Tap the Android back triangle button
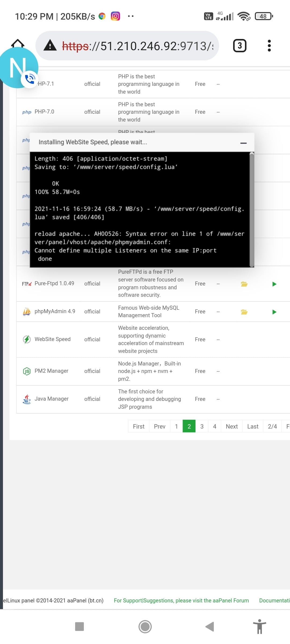 pos(210,627)
